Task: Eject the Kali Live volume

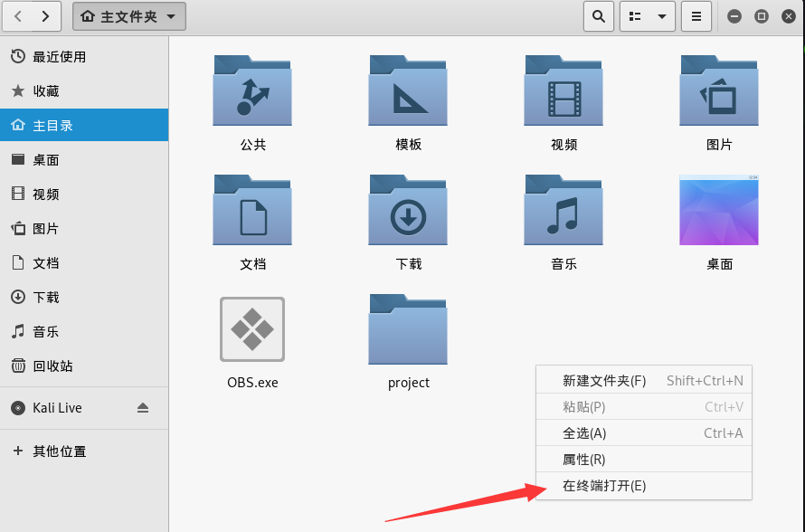Action: [143, 408]
